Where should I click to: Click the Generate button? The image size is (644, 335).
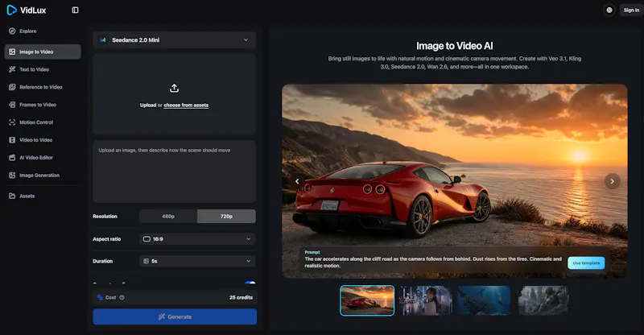(x=175, y=317)
